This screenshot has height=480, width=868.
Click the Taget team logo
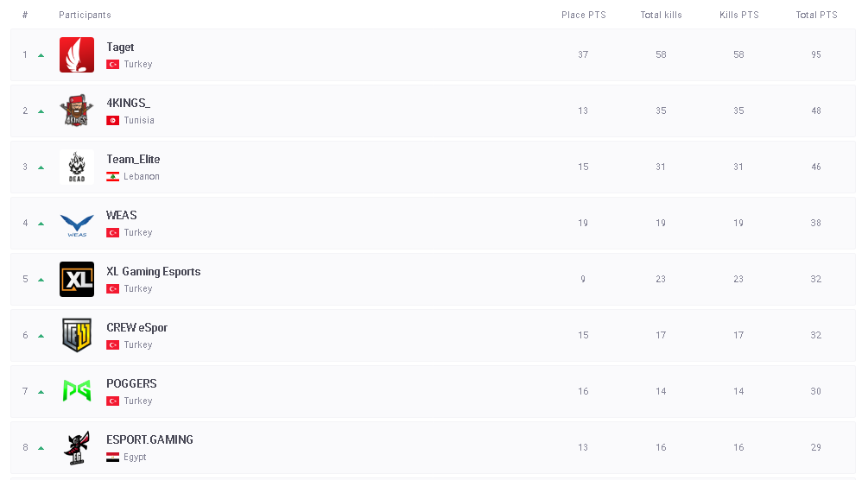coord(77,55)
